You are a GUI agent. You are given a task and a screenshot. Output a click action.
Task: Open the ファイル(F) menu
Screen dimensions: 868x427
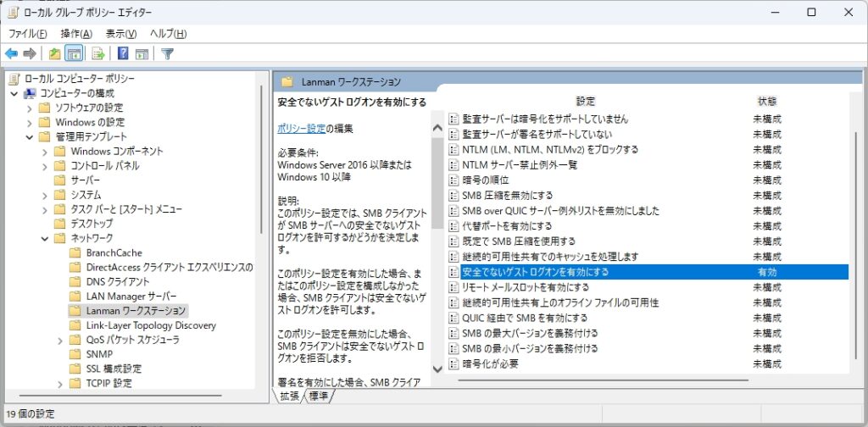pyautogui.click(x=28, y=34)
